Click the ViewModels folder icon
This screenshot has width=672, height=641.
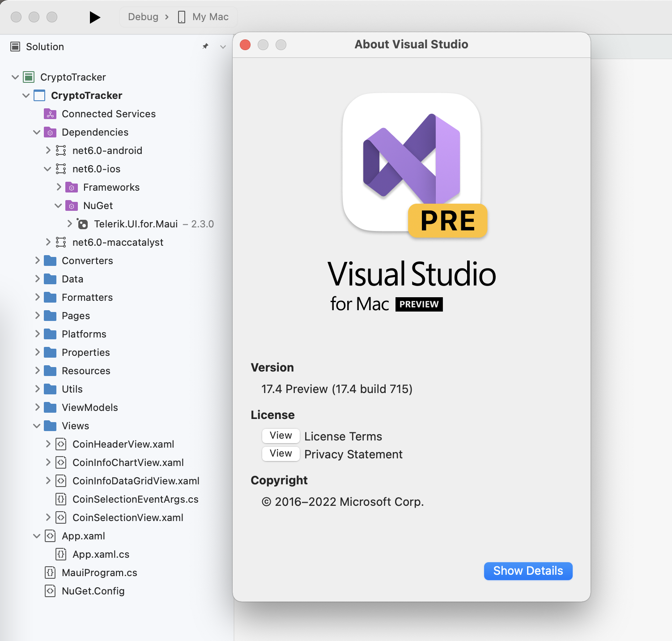pos(50,407)
